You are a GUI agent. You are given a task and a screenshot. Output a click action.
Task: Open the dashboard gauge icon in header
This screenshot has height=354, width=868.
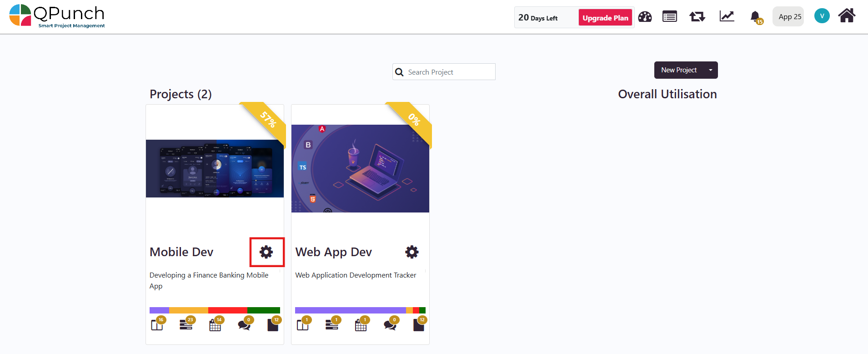click(645, 17)
